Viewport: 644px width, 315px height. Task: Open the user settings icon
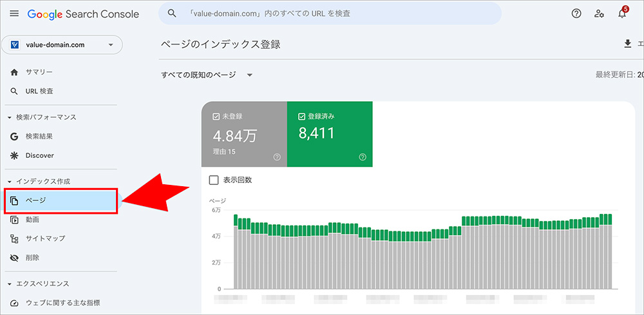pyautogui.click(x=599, y=14)
